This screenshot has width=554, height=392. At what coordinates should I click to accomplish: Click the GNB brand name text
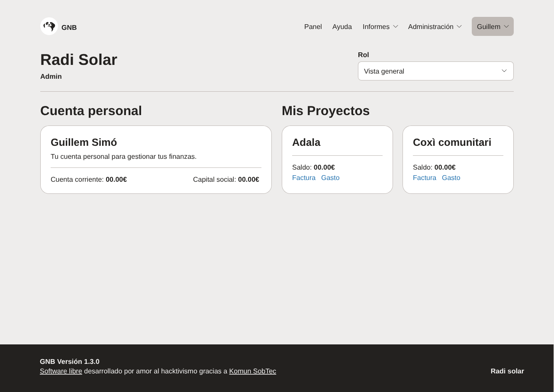pos(69,28)
